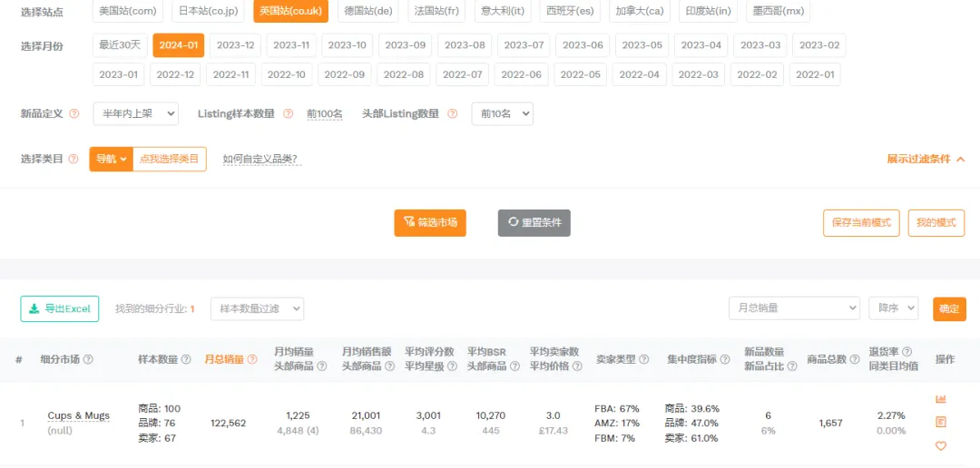Open the Cups & Mugs market link
Screen dimensions: 980x468
pos(79,415)
